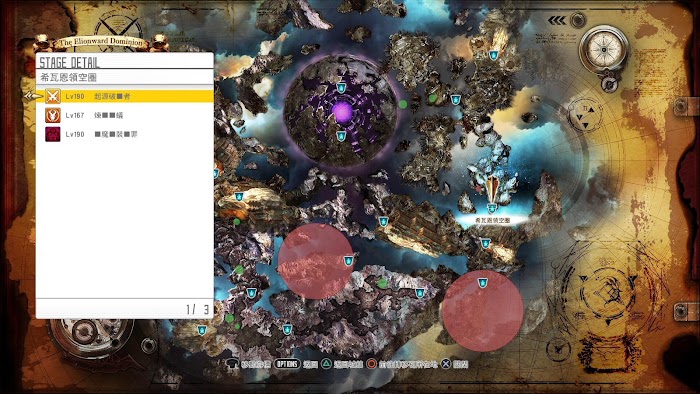
Task: Click the highlighted Lv190 yellow stage row
Action: (x=125, y=96)
